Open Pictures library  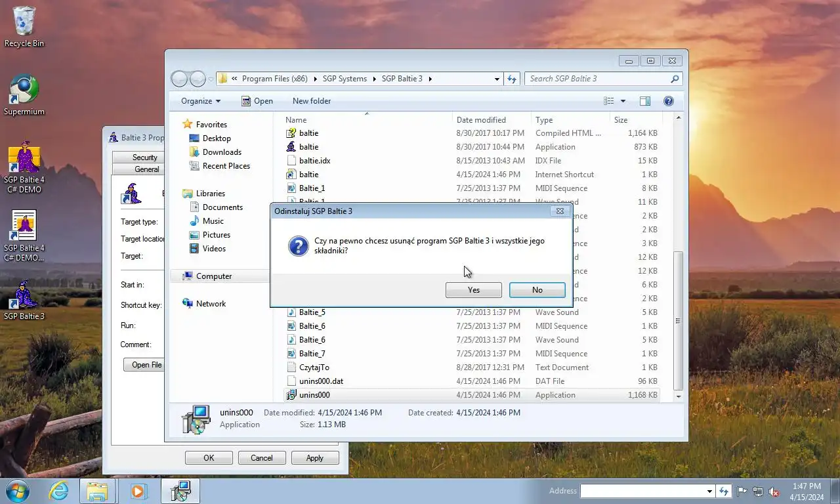point(217,235)
